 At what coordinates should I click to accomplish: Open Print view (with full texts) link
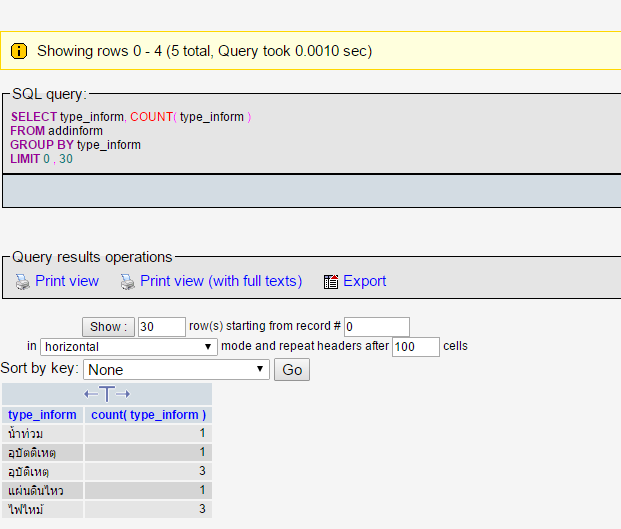[x=221, y=281]
